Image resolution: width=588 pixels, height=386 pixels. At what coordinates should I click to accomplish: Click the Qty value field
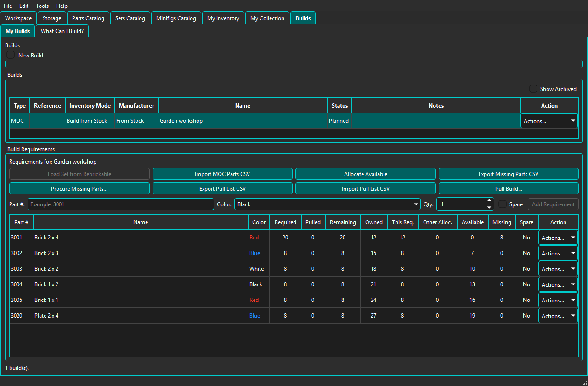coord(460,204)
